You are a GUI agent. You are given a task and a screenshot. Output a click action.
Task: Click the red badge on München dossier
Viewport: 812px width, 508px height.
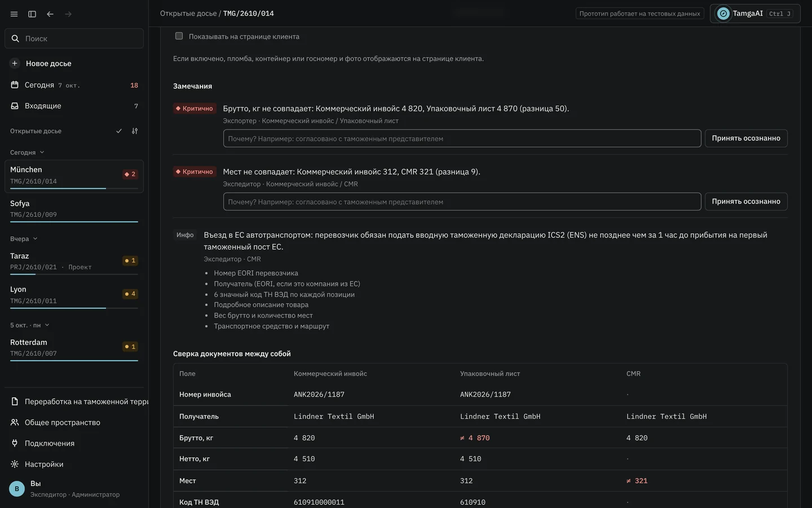tap(130, 174)
